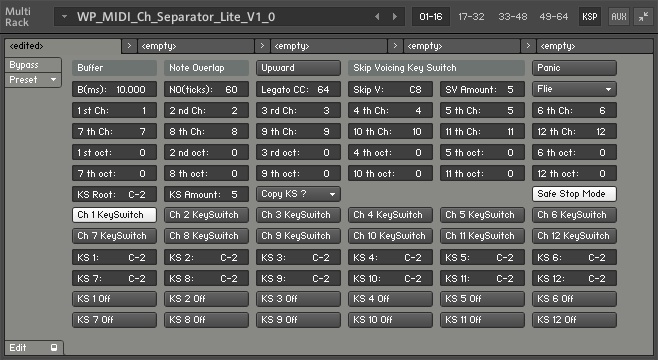
Task: Minimize the rack view icon
Action: tap(643, 17)
